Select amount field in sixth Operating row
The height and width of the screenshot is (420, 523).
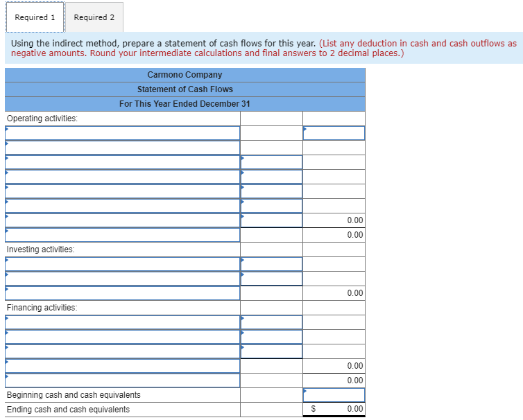[271, 206]
